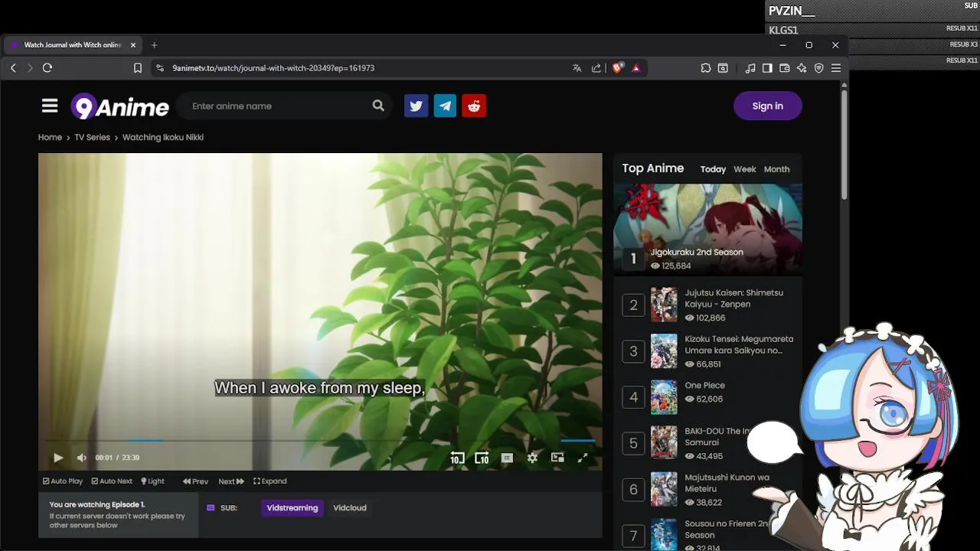This screenshot has height=551, width=980.
Task: Toggle the Auto Next checkbox
Action: pyautogui.click(x=112, y=481)
